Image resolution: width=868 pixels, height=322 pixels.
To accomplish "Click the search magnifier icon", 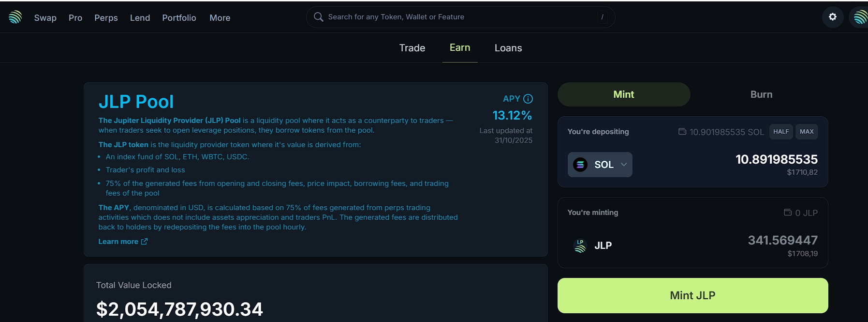I will click(318, 17).
